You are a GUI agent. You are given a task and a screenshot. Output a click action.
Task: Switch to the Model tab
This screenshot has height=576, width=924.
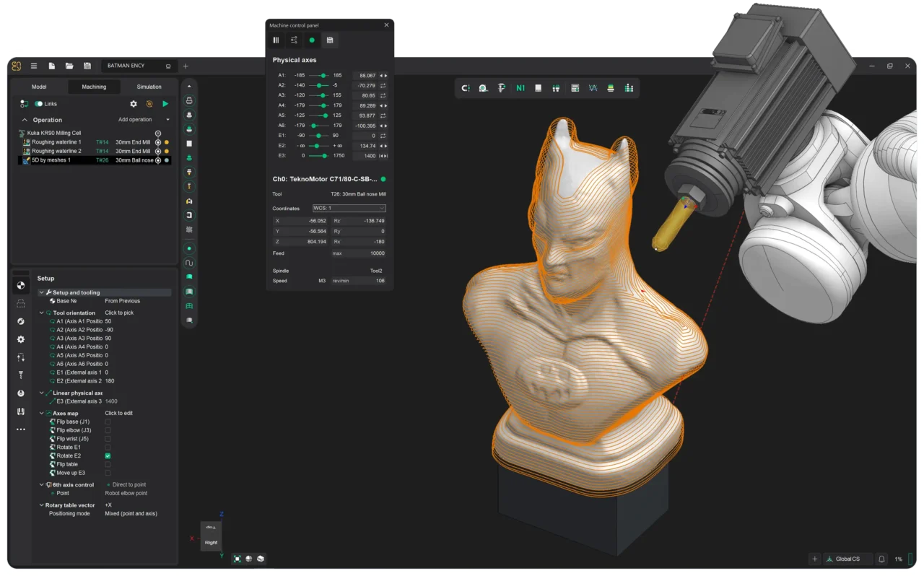[x=39, y=87]
